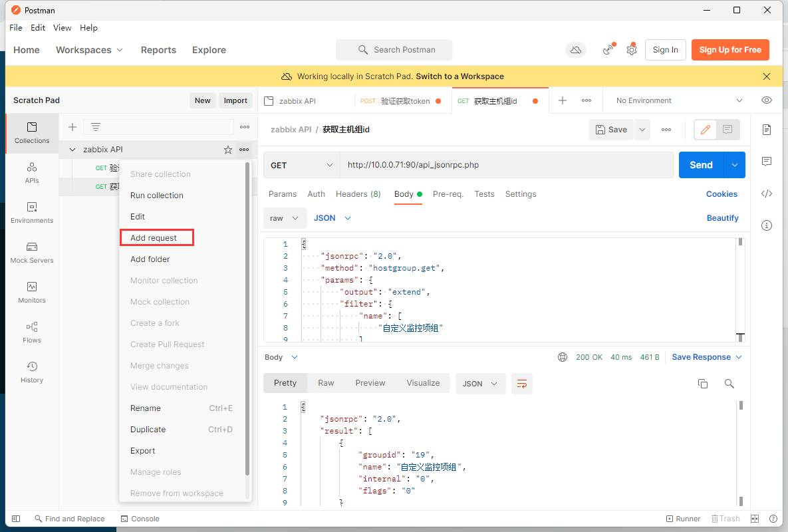Open zabbix API collection options ellipsis

tap(244, 150)
